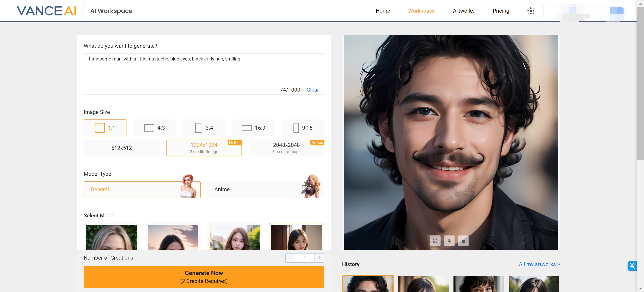Image resolution: width=644 pixels, height=292 pixels.
Task: Click minus to decrease Number of Creations
Action: point(290,258)
